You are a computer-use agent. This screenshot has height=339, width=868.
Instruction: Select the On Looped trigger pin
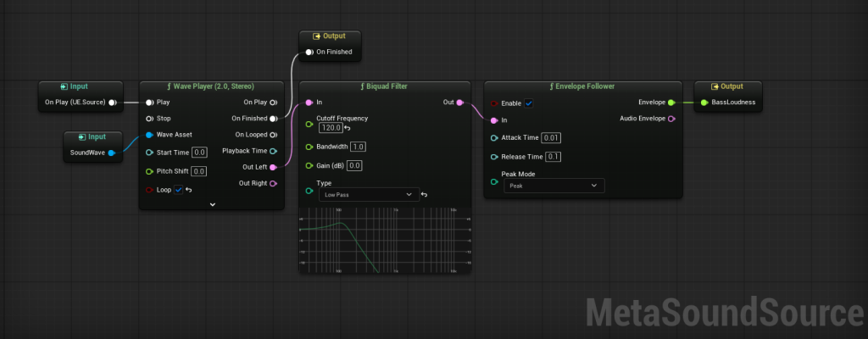273,135
